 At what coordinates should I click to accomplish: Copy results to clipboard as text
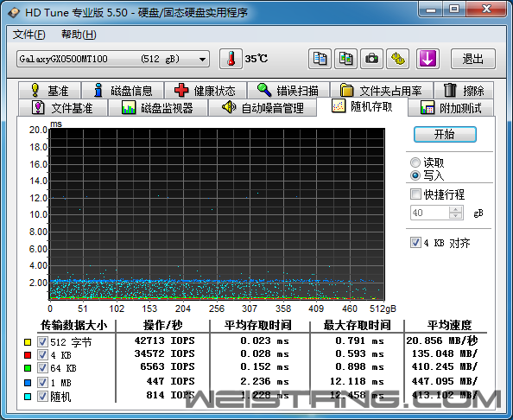tap(320, 59)
